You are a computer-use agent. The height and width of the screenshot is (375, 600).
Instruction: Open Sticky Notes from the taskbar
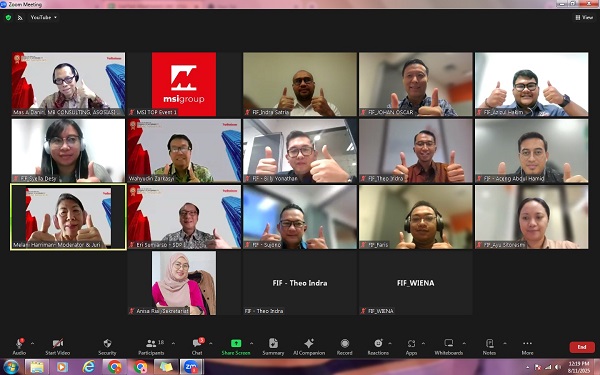click(166, 367)
